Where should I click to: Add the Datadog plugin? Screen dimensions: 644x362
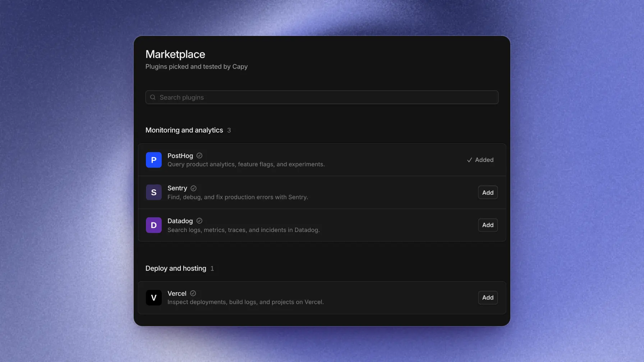tap(488, 225)
